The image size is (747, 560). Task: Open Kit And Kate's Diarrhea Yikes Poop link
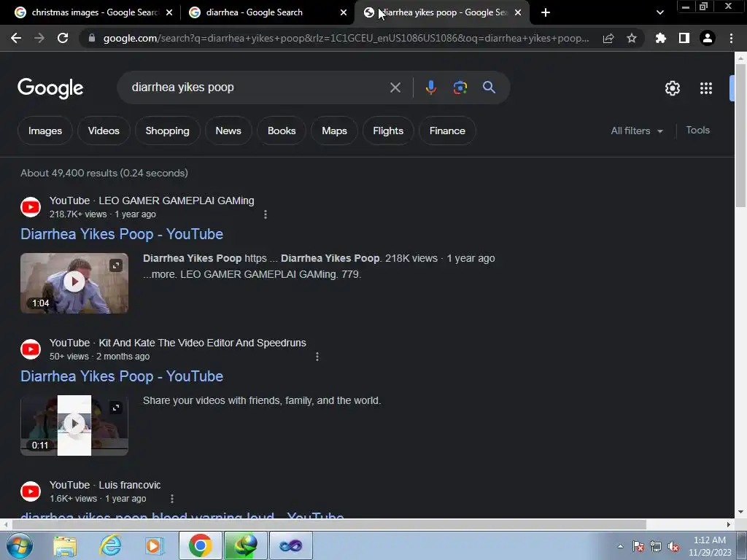[x=122, y=377]
